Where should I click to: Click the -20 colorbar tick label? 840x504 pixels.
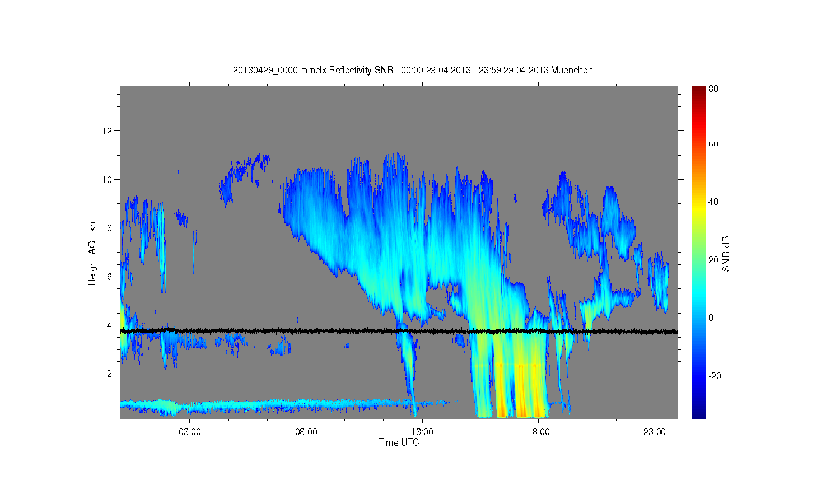715,376
